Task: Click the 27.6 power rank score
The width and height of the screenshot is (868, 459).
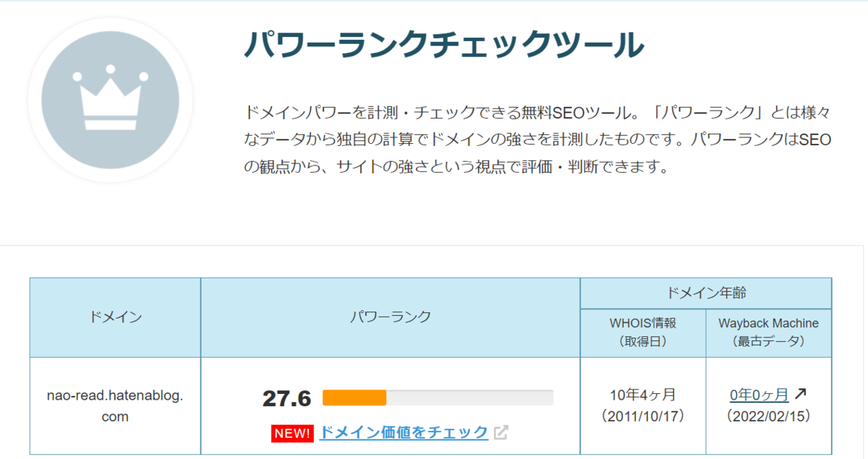Action: tap(286, 398)
